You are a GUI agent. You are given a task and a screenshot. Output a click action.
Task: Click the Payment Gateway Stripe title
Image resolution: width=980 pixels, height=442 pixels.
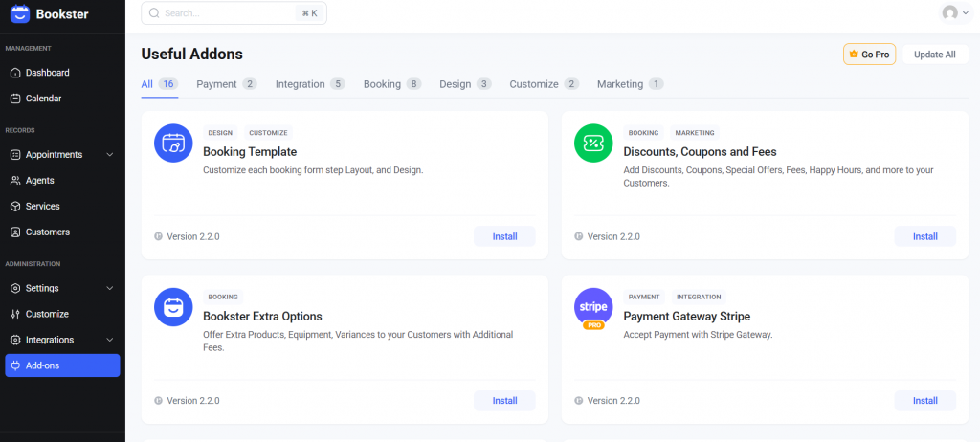[x=687, y=317]
